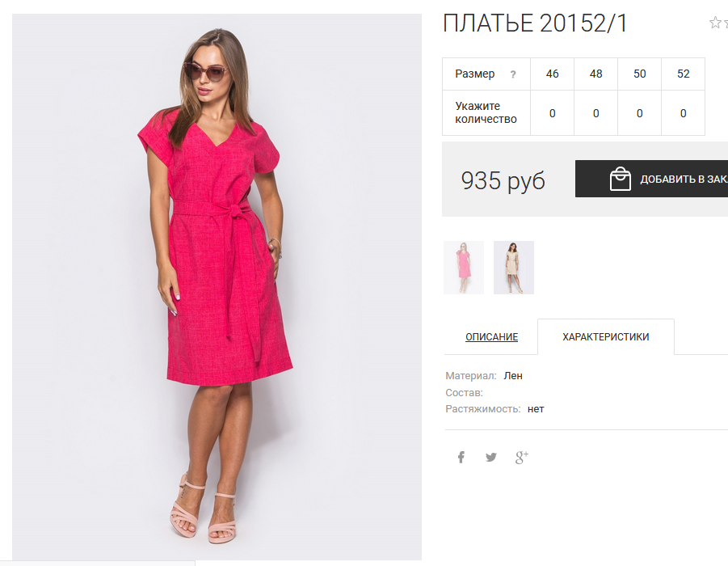Viewport: 728px width, 566px height.
Task: Click quantity field for size 48
Action: [x=595, y=113]
